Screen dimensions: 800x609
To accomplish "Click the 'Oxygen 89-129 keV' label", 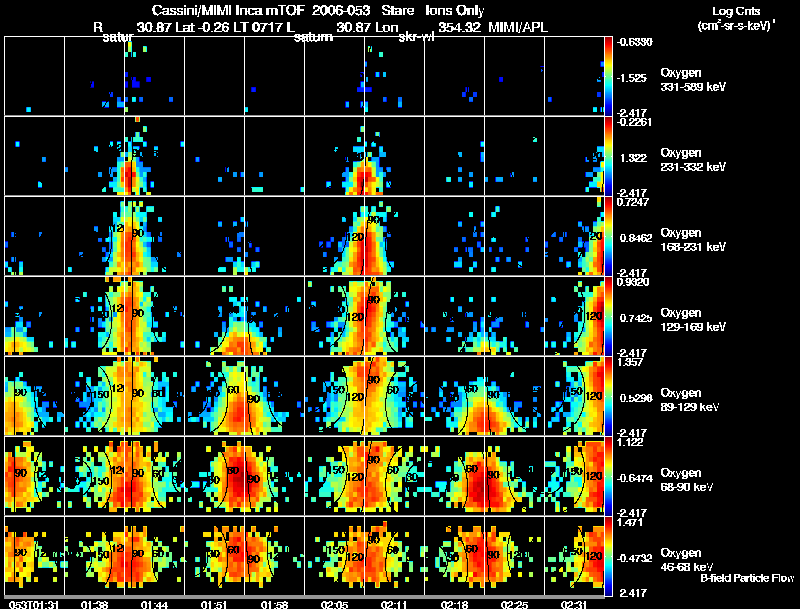I will tap(690, 400).
